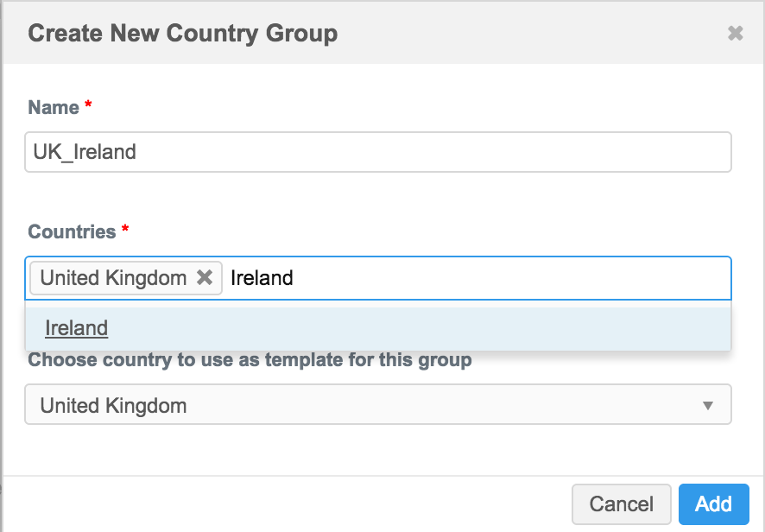
Task: Click the Create New Country Group title
Action: [x=182, y=34]
